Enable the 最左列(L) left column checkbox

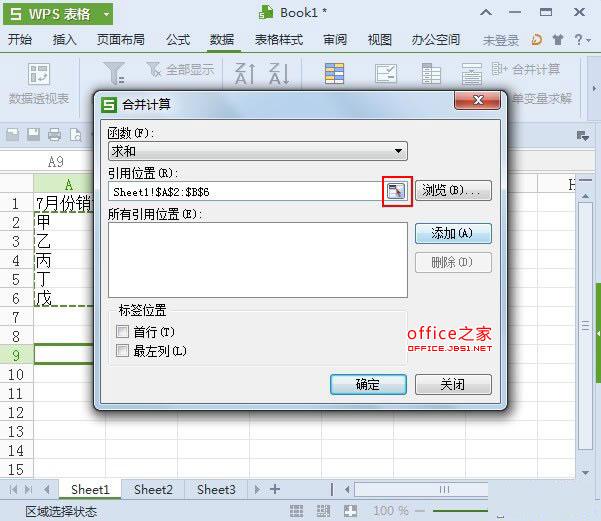(122, 350)
